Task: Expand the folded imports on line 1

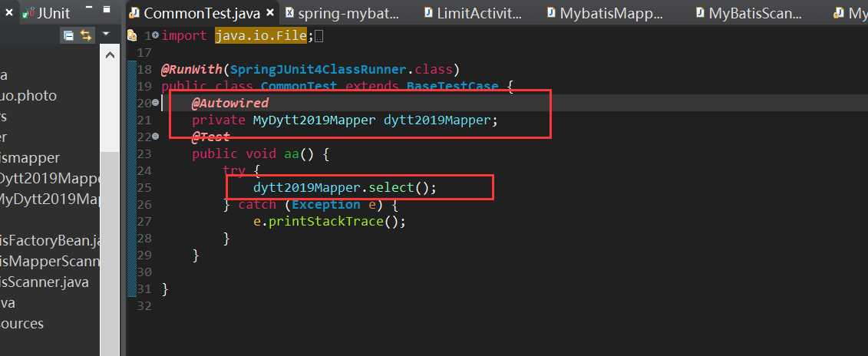Action: pos(156,35)
